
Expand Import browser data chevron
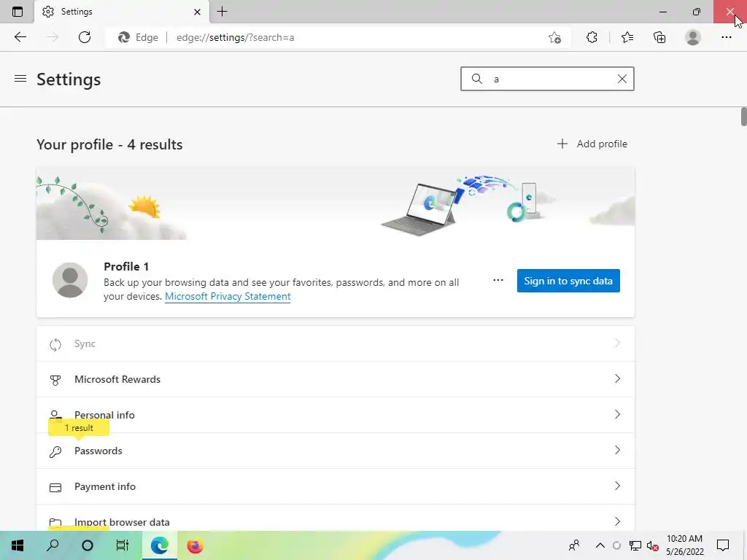coord(617,521)
